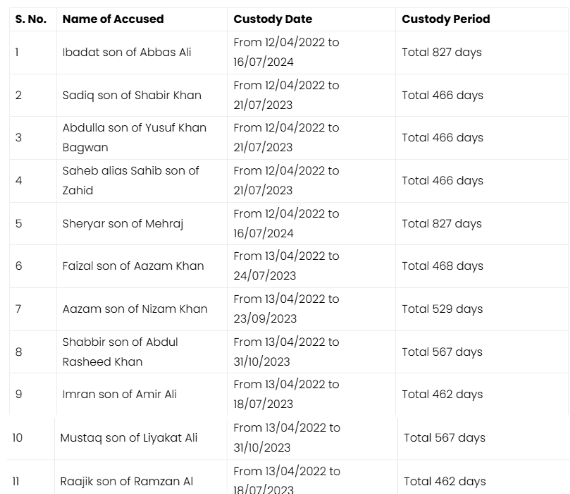570x494 pixels.
Task: Click 'Total 827 days' for Ibadat
Action: (x=441, y=52)
